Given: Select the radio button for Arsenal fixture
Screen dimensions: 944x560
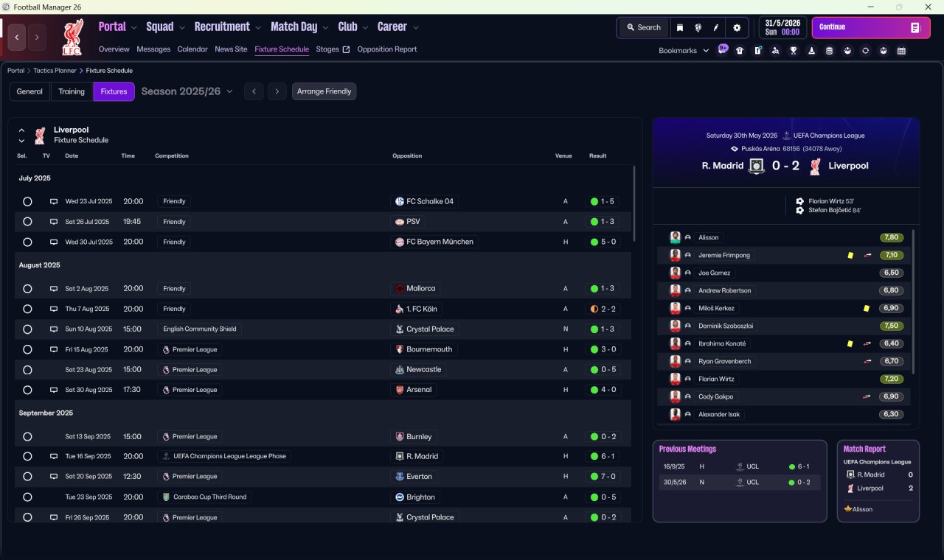Looking at the screenshot, I should point(27,390).
